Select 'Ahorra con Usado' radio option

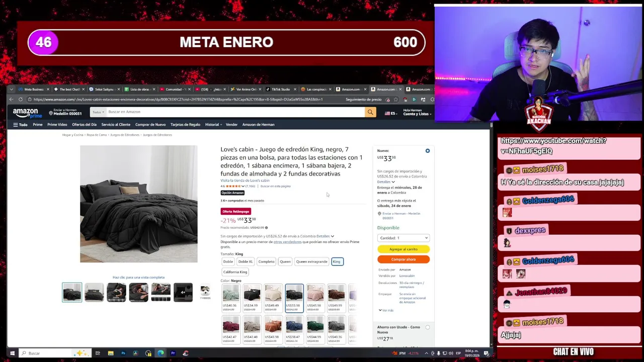pyautogui.click(x=428, y=327)
